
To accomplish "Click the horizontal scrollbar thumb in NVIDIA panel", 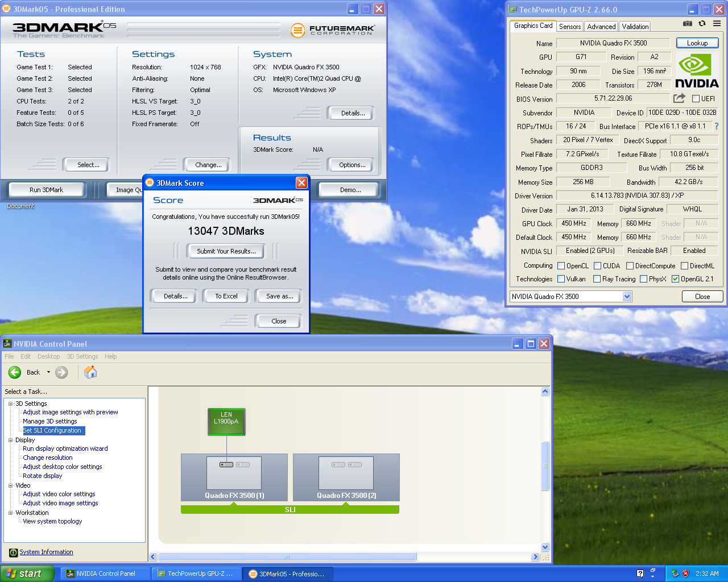I will click(x=287, y=557).
